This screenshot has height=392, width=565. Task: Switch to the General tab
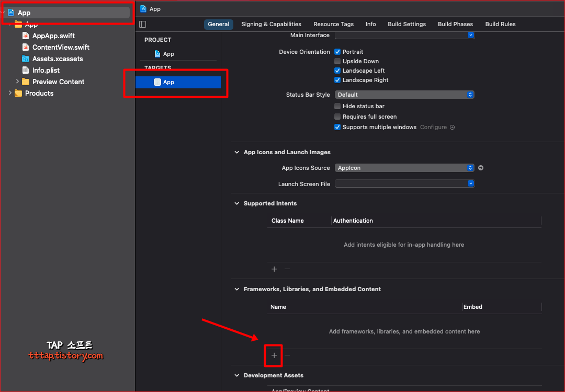tap(218, 24)
